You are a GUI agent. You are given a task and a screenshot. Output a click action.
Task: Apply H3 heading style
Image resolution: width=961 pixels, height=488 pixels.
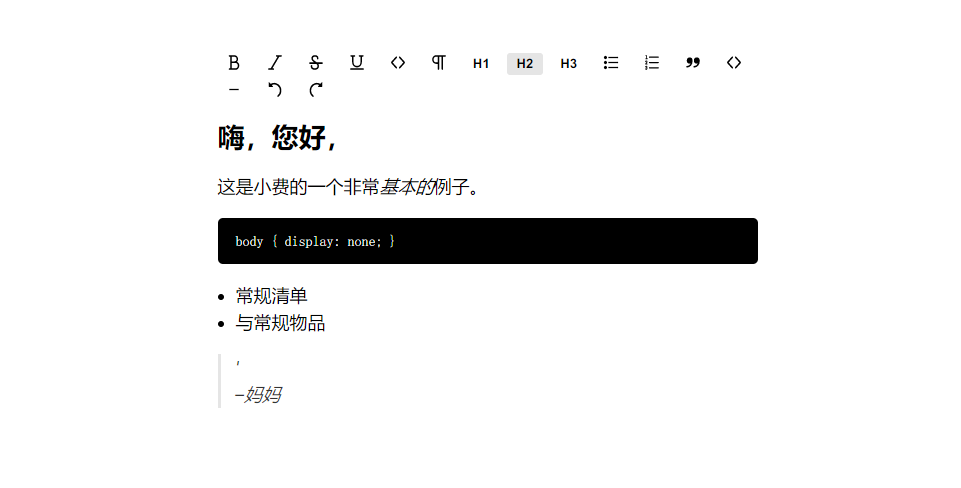(569, 64)
